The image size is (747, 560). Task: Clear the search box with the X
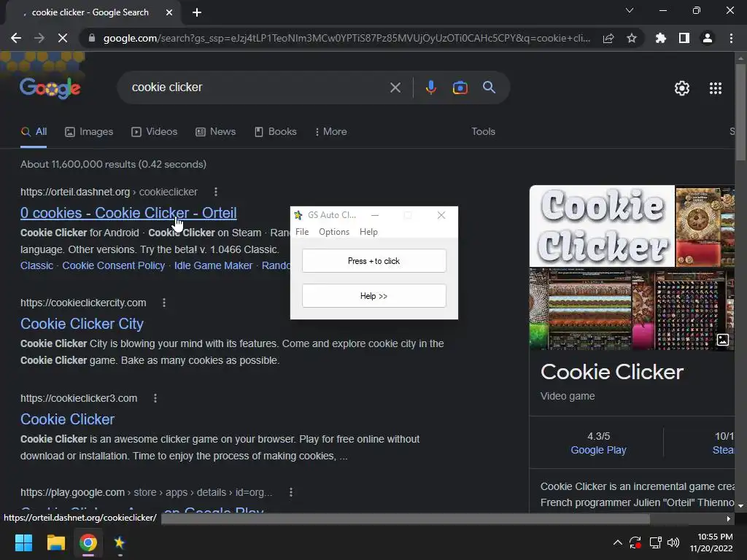(395, 87)
